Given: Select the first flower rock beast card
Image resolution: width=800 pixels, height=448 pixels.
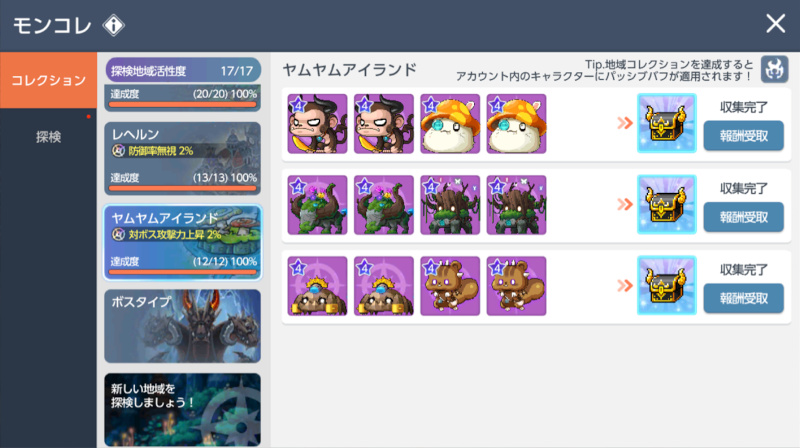Looking at the screenshot, I should coord(317,205).
